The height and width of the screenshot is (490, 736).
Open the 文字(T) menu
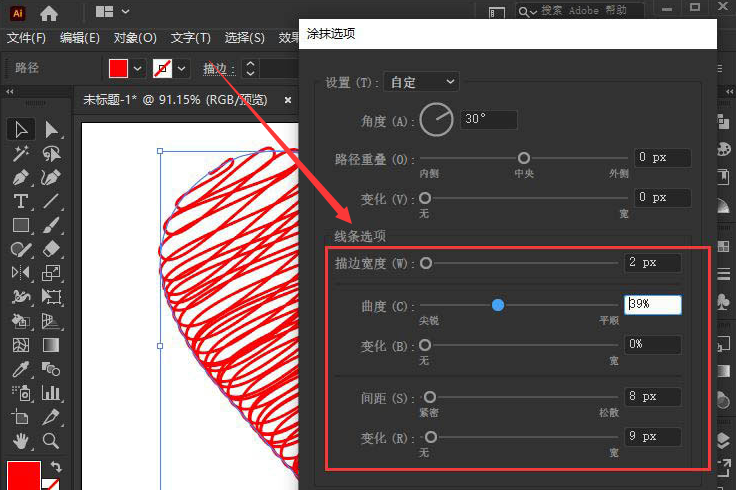[191, 38]
